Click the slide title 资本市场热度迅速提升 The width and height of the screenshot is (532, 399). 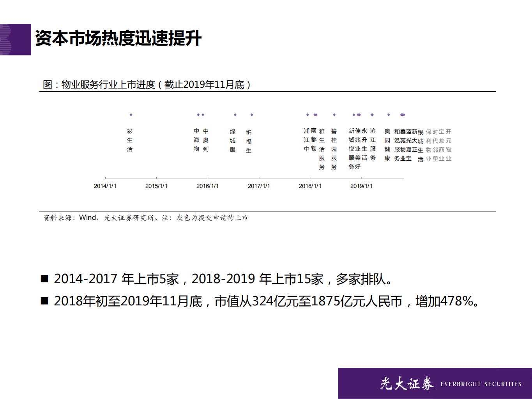(x=118, y=37)
